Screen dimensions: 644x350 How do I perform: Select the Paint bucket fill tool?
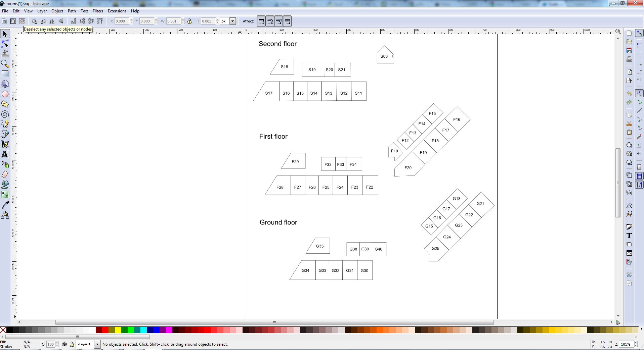click(x=5, y=185)
